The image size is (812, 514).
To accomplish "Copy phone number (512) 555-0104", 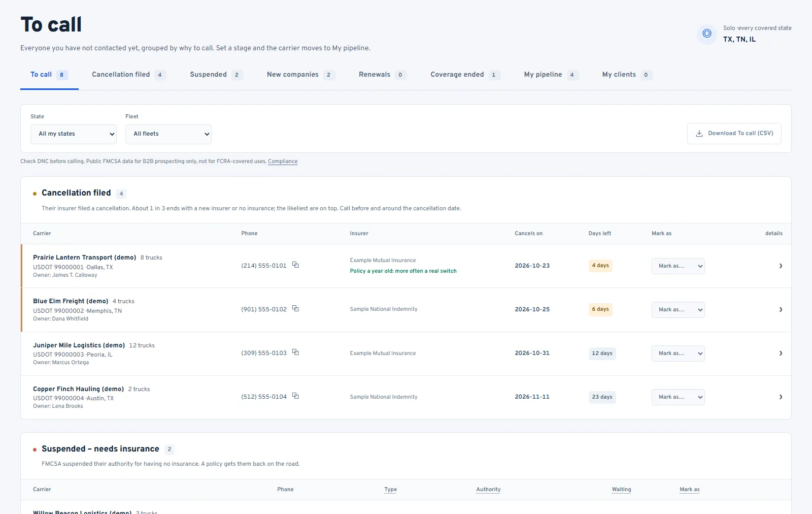I will (295, 396).
